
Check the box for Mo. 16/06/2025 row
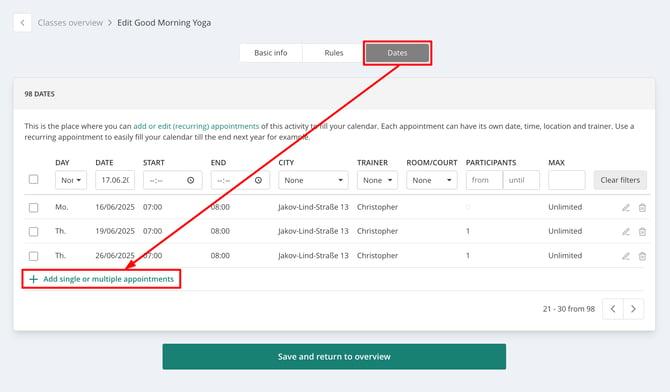tap(33, 208)
